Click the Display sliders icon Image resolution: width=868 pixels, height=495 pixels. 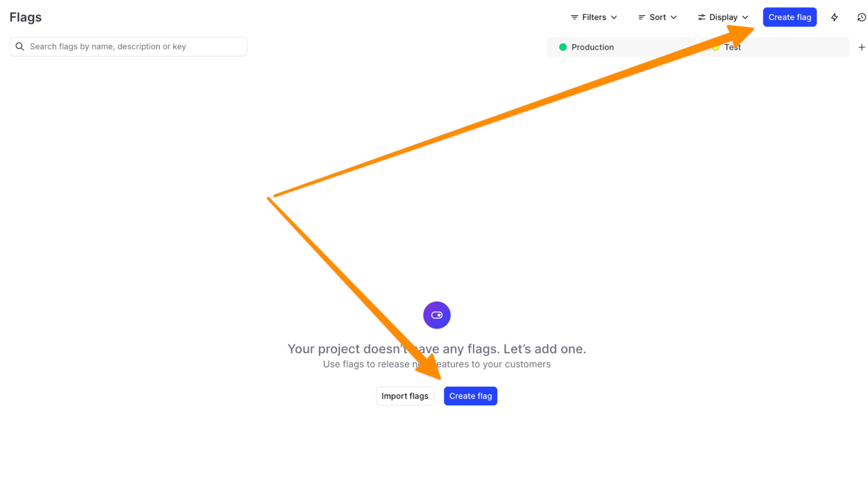tap(701, 17)
